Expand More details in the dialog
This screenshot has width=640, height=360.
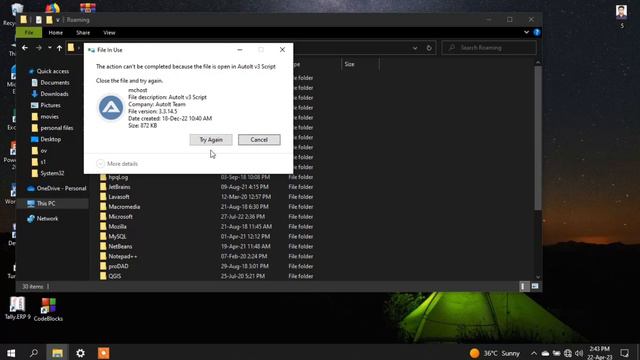pos(117,164)
